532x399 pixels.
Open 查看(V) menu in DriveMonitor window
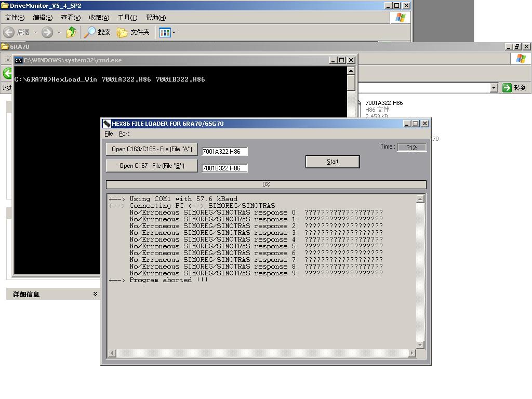71,18
